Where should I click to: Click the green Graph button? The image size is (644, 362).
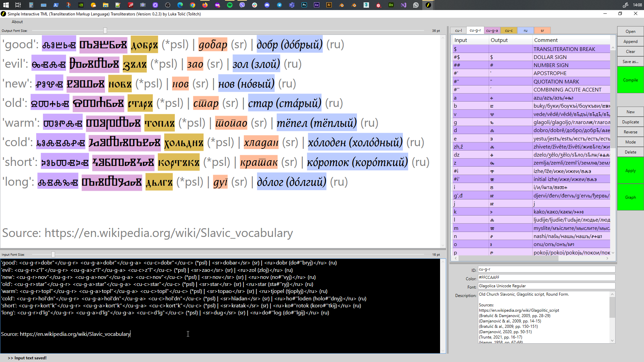[630, 197]
